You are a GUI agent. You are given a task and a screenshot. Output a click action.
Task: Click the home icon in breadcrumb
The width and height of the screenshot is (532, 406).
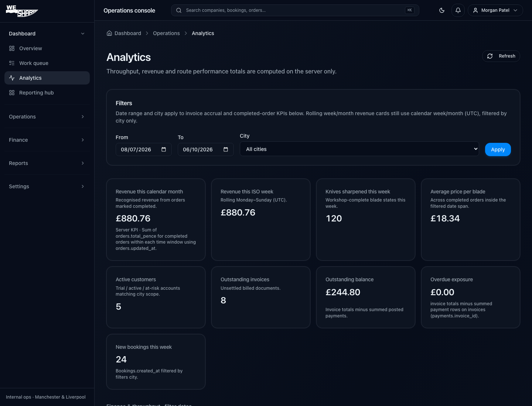tap(109, 33)
